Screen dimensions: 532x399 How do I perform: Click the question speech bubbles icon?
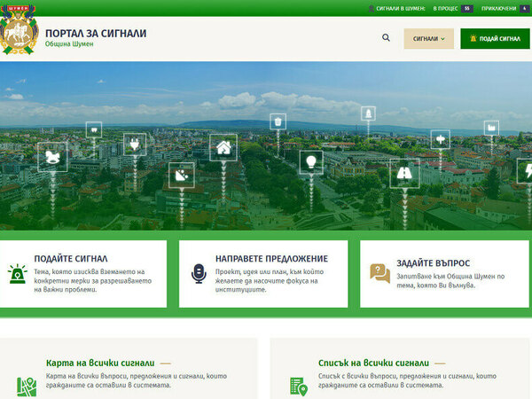380,273
